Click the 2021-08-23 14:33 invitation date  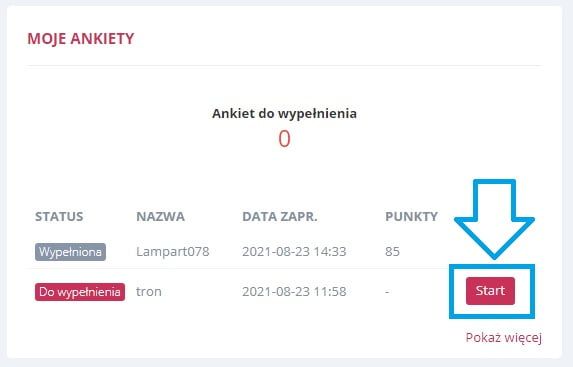[x=294, y=251]
